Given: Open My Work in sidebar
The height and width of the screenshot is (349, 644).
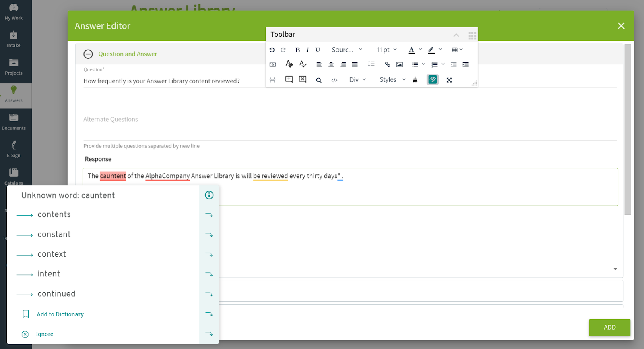Looking at the screenshot, I should click(x=14, y=12).
